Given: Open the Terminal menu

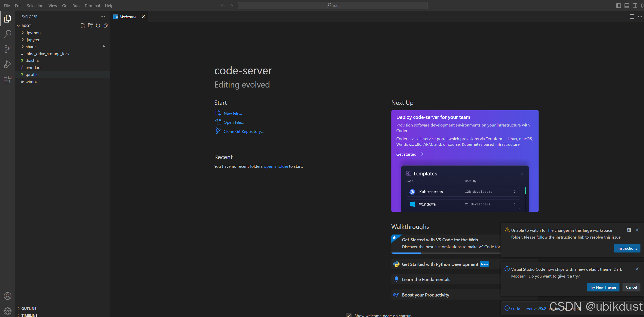Looking at the screenshot, I should 92,6.
